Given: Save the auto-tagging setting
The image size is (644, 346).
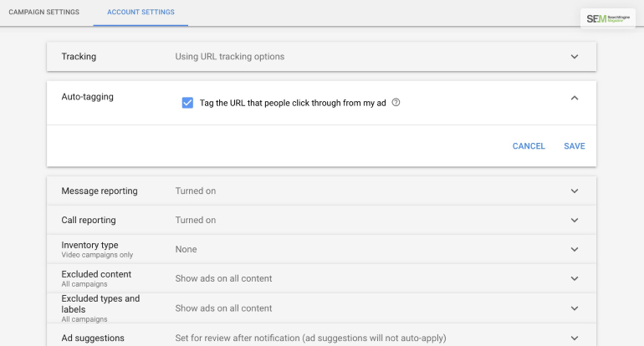Looking at the screenshot, I should (x=575, y=146).
